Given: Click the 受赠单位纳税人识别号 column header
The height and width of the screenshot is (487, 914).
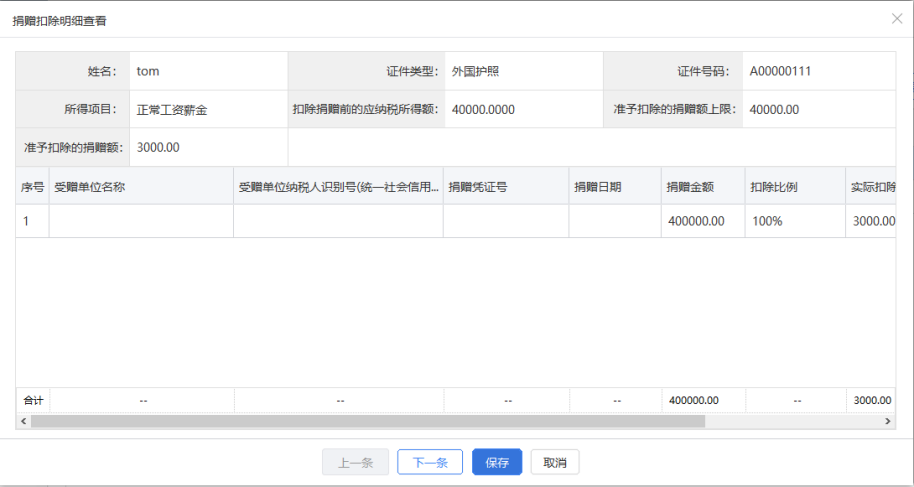Looking at the screenshot, I should (339, 187).
